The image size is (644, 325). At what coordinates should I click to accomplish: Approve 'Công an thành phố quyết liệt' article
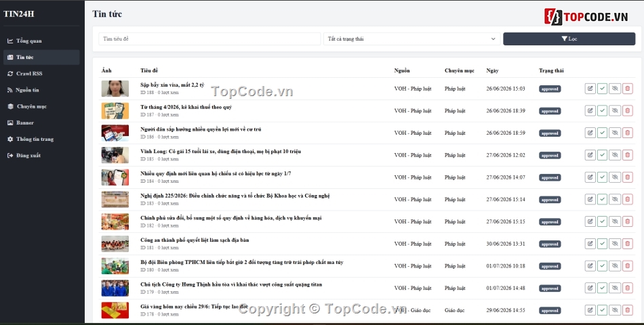point(602,244)
